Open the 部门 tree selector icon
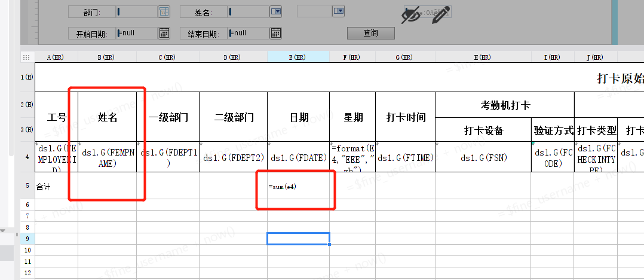The image size is (644, 280). click(x=164, y=12)
